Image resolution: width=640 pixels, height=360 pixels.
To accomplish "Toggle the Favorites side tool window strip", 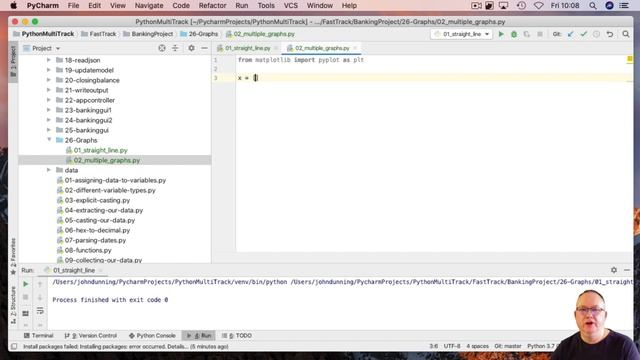I will click(13, 256).
